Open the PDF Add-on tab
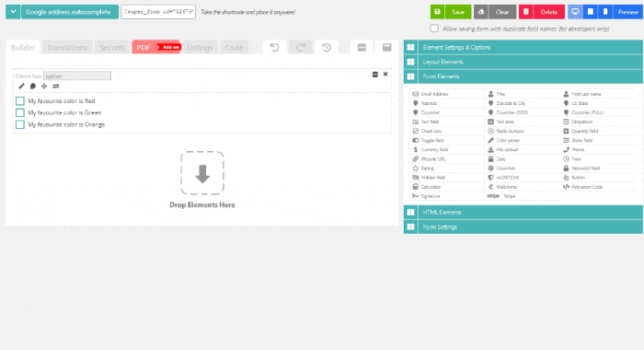Image resolution: width=644 pixels, height=350 pixels. click(x=156, y=47)
